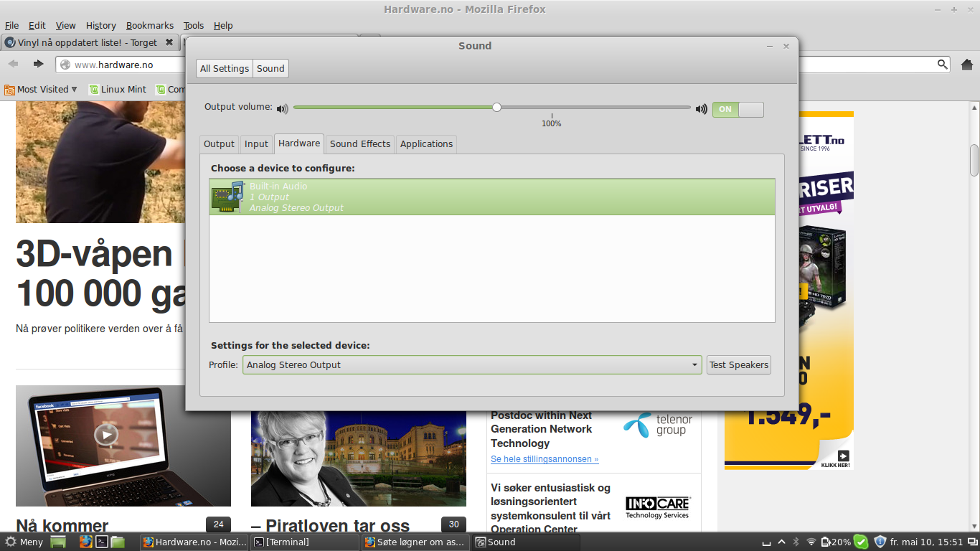Click the high volume speaker icon

pos(701,109)
